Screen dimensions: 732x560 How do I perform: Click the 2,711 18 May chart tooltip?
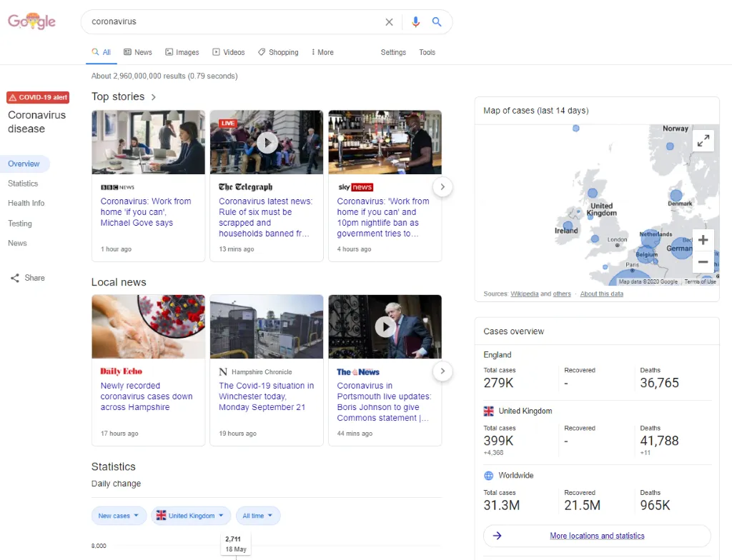click(x=236, y=544)
